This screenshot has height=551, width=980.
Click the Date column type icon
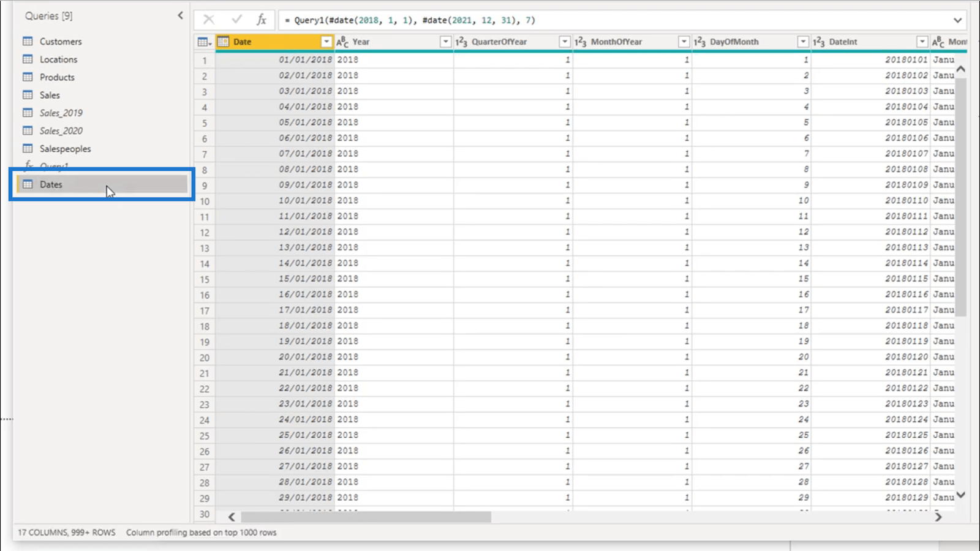[224, 42]
